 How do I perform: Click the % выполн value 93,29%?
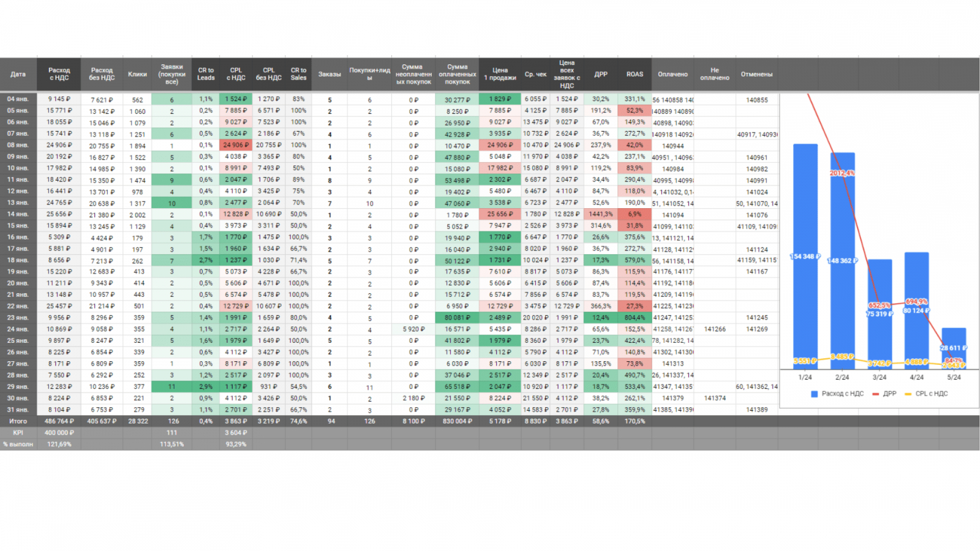[236, 444]
